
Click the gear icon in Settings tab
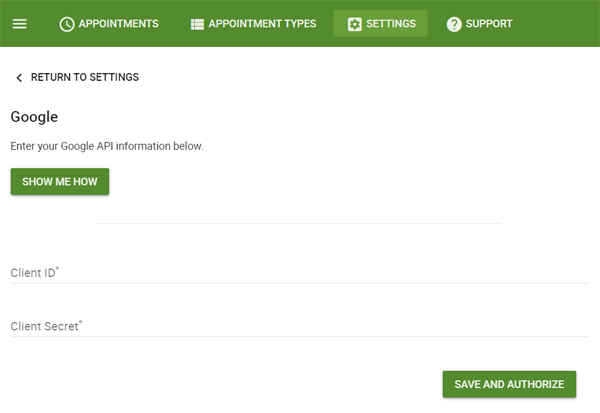pyautogui.click(x=354, y=24)
